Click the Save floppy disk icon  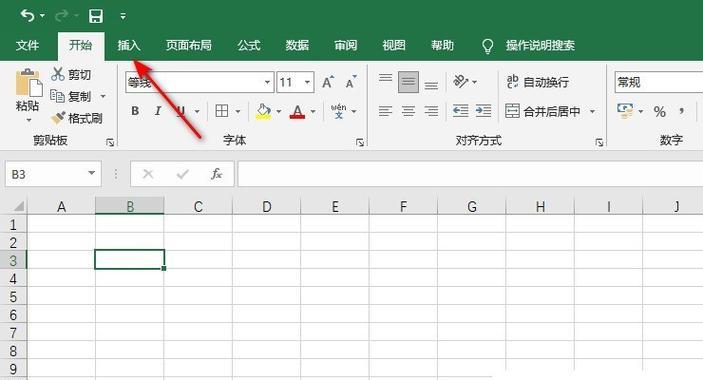[x=95, y=16]
